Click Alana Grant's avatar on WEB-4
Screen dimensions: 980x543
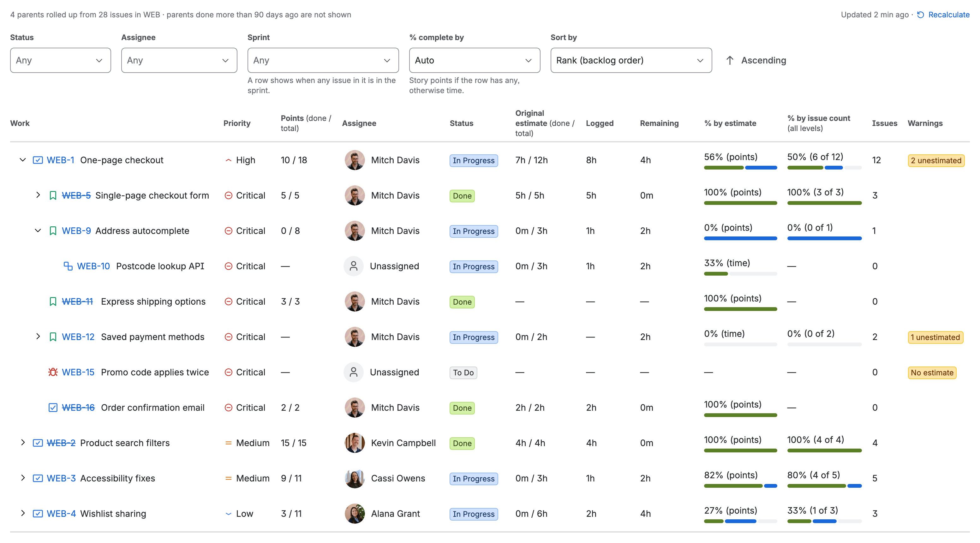[355, 514]
